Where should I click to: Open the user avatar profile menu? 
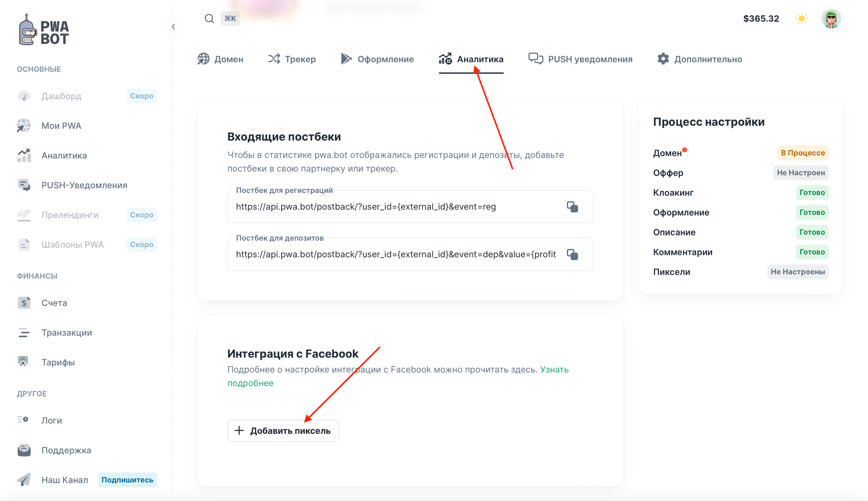pos(831,18)
